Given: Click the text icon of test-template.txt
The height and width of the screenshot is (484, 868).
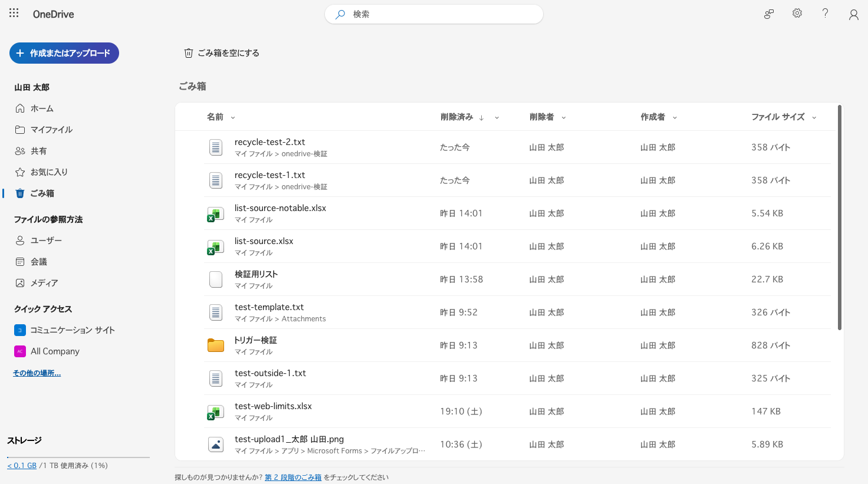Looking at the screenshot, I should [216, 312].
